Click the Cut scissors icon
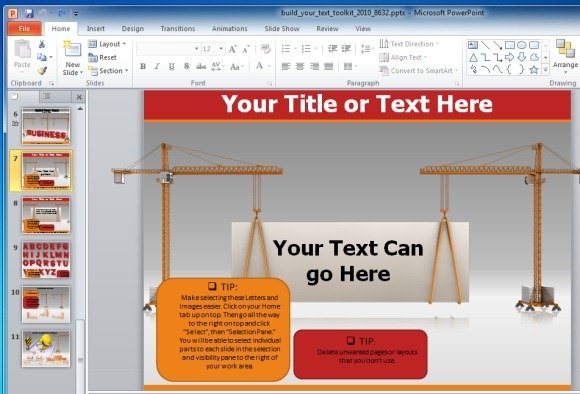 click(x=42, y=44)
